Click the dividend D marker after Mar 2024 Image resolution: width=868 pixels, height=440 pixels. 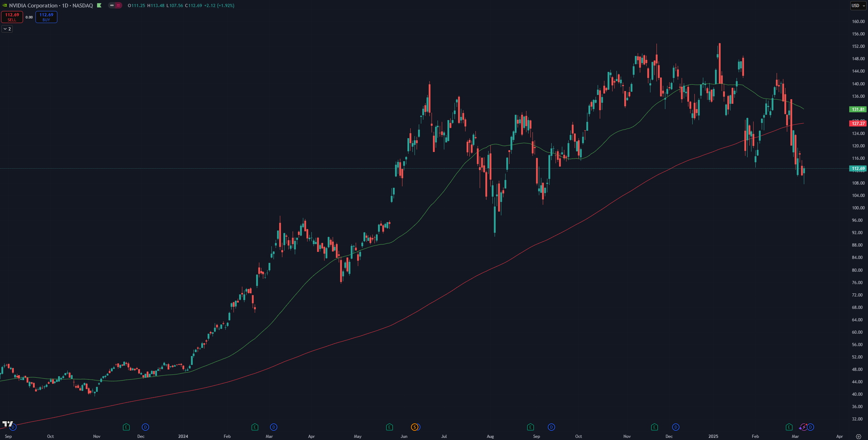coord(274,427)
